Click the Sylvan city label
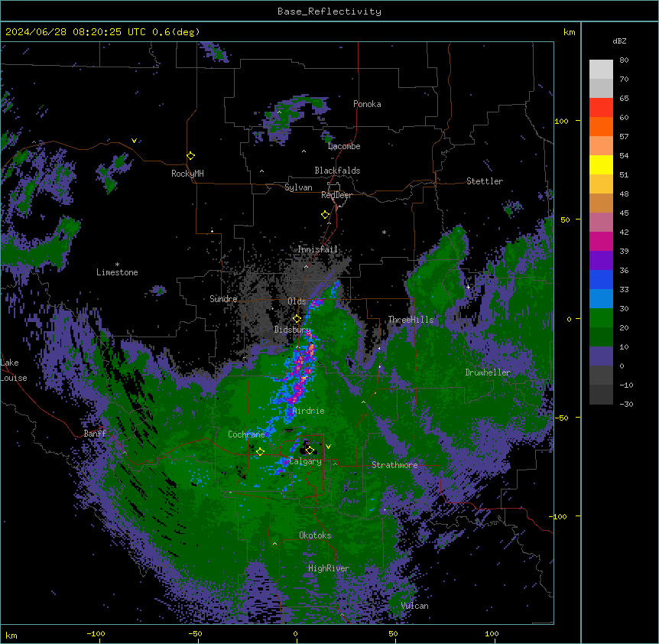Screen dimensions: 659x644 tap(298, 187)
